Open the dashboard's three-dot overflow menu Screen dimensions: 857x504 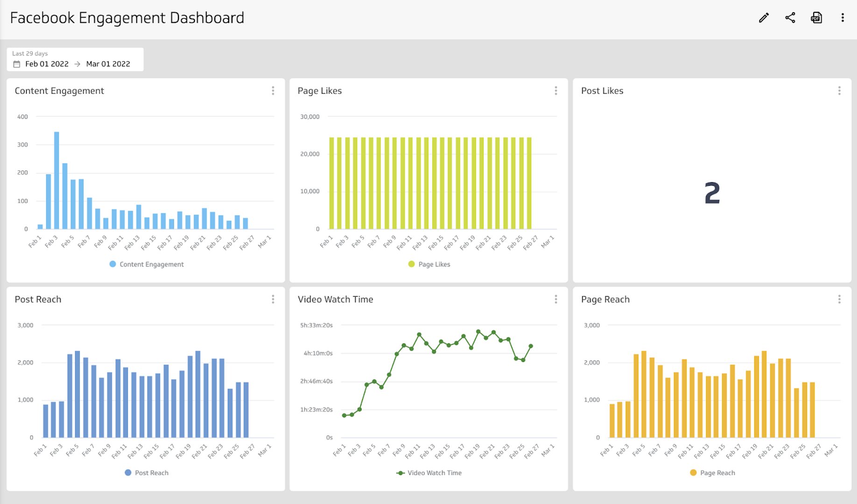(843, 17)
